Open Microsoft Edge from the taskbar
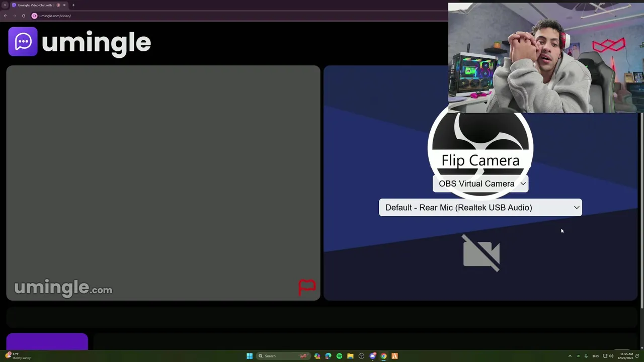This screenshot has height=362, width=644. [x=328, y=356]
